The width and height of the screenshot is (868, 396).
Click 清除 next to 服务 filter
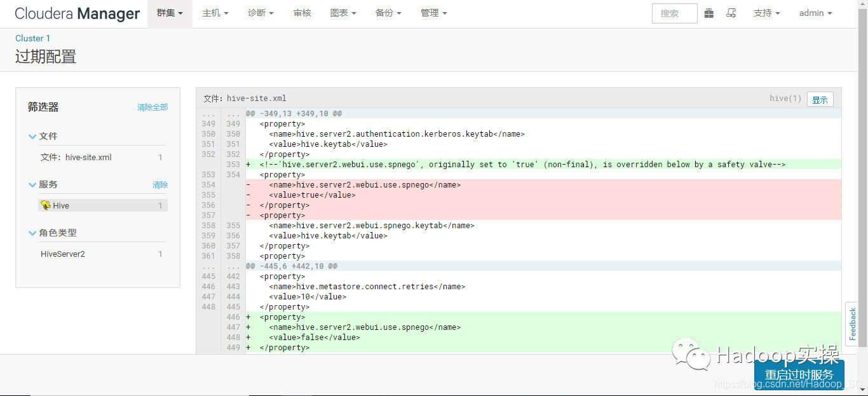tap(160, 185)
